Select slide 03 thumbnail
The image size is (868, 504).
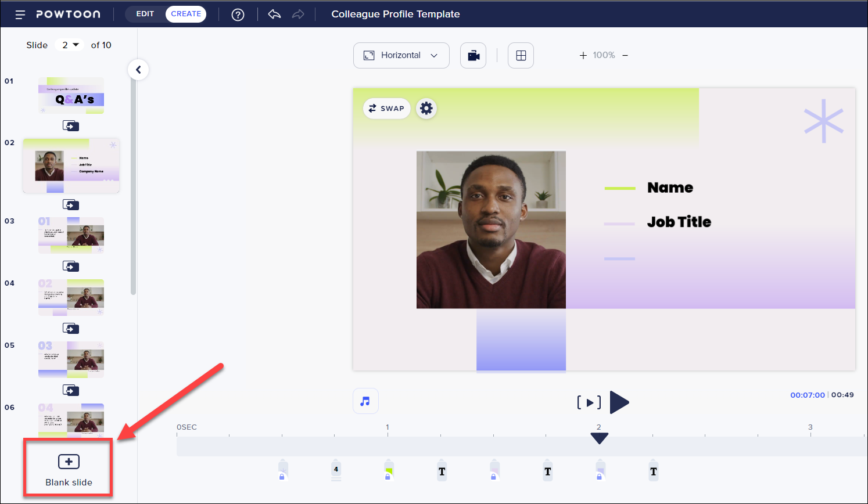pyautogui.click(x=71, y=235)
